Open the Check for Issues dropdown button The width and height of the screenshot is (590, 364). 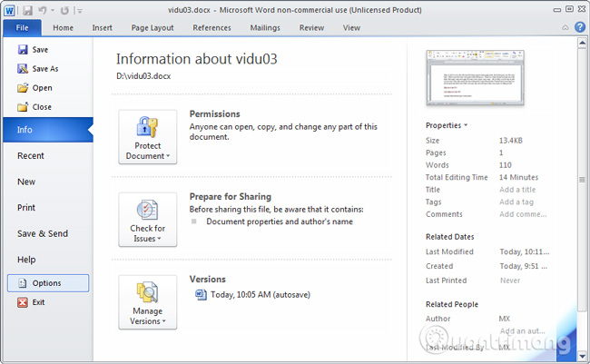pyautogui.click(x=147, y=220)
